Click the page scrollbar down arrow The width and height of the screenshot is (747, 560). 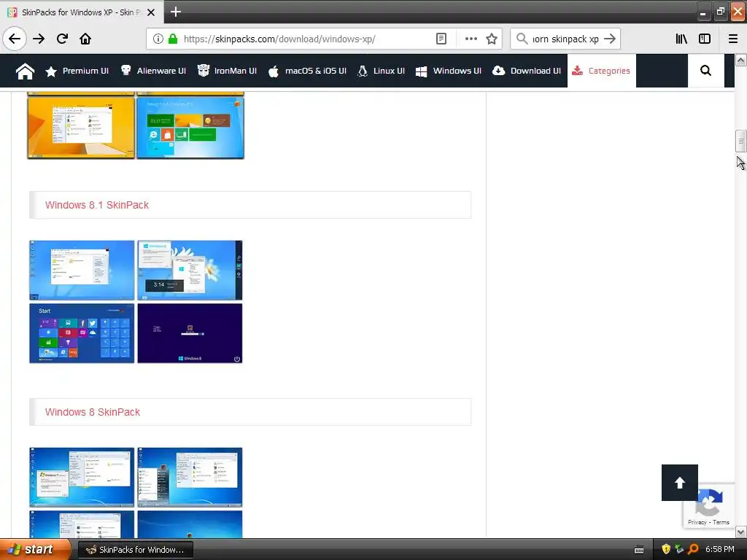pyautogui.click(x=740, y=532)
